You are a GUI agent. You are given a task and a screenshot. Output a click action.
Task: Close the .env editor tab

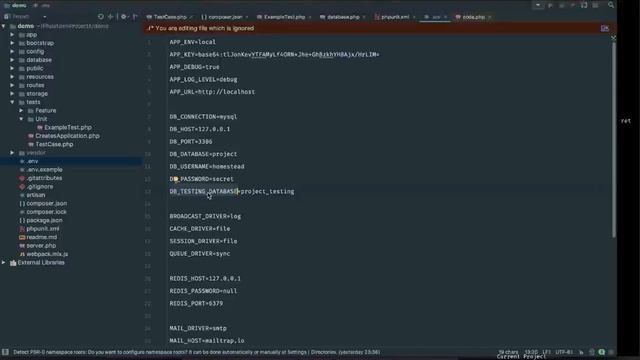(x=445, y=17)
